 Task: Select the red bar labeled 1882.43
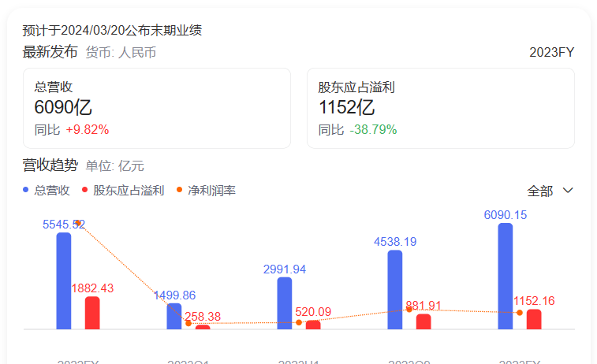tap(92, 313)
